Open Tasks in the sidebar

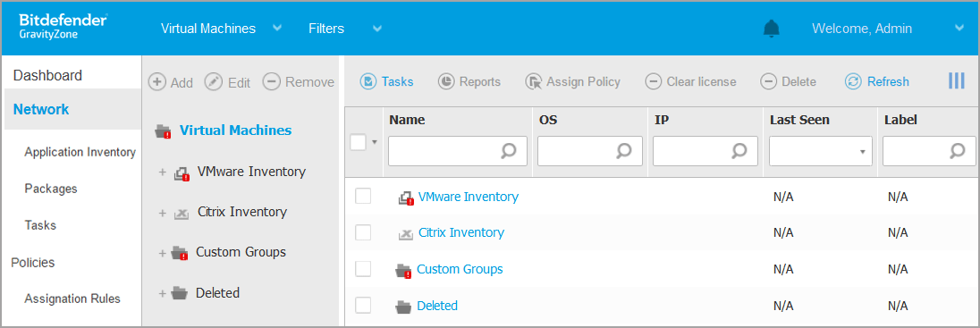[x=40, y=225]
